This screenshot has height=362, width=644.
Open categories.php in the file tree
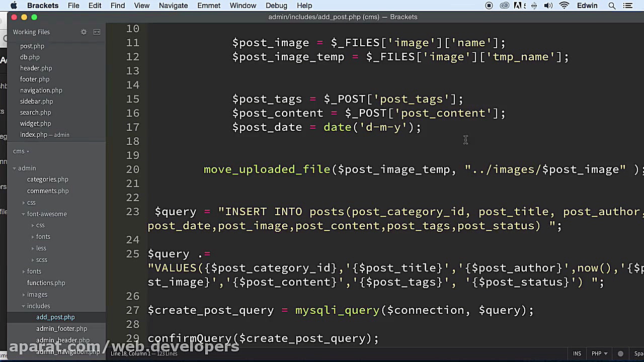click(x=48, y=179)
